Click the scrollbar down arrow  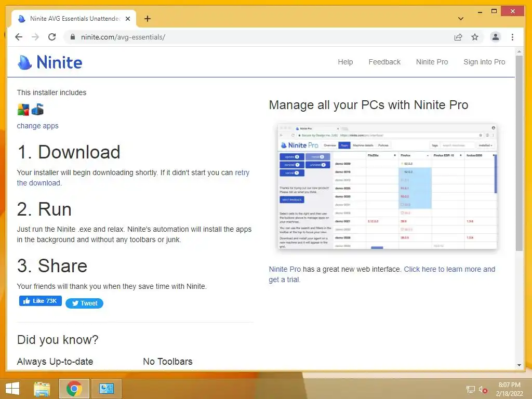[519, 365]
